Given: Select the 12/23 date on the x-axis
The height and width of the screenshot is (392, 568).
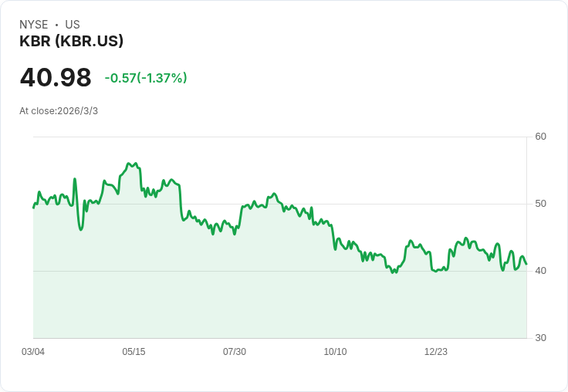Looking at the screenshot, I should (436, 352).
